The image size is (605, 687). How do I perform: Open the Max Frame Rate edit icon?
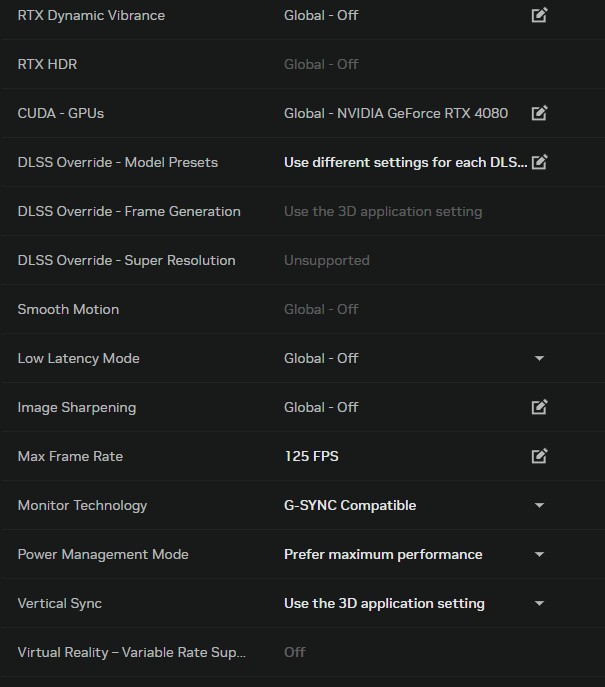539,456
